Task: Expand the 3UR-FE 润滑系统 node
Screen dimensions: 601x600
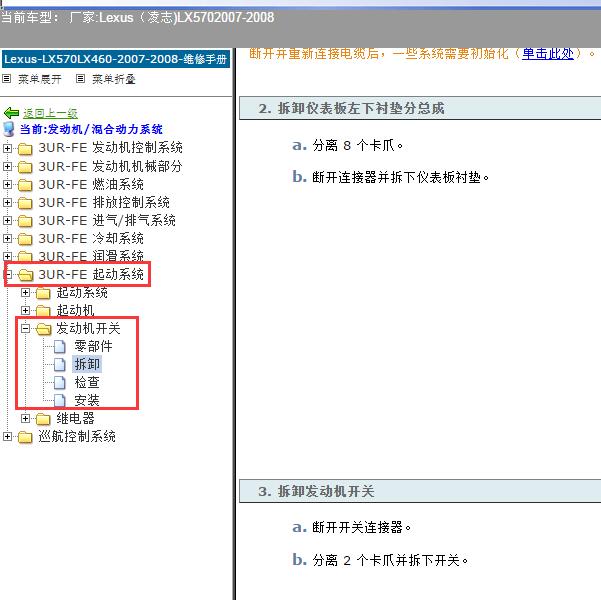Action: 7,256
